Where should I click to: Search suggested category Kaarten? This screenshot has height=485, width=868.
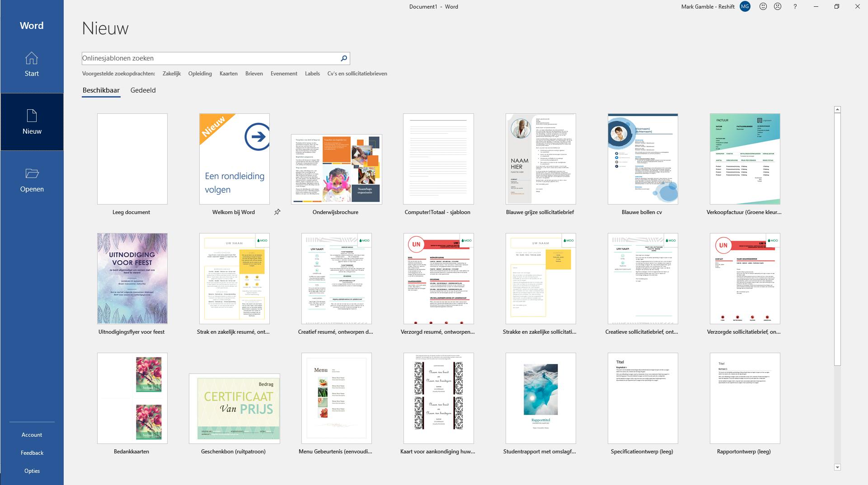point(229,74)
